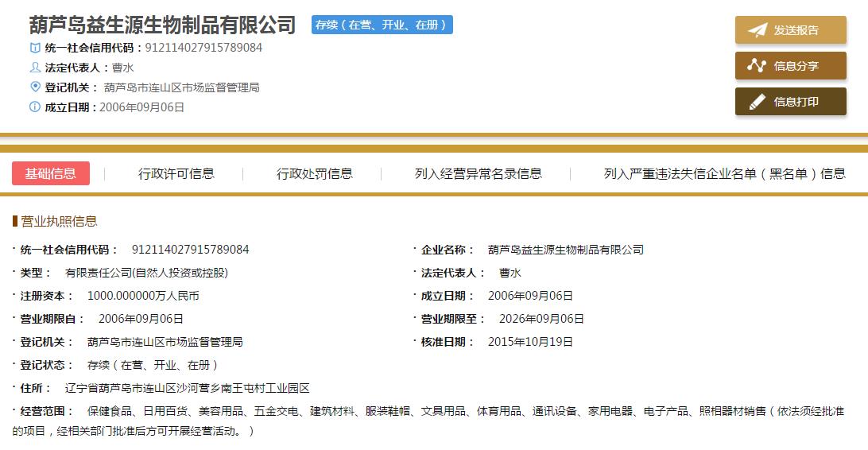Go to the 列入经营异常名录信息 tab

(x=478, y=173)
